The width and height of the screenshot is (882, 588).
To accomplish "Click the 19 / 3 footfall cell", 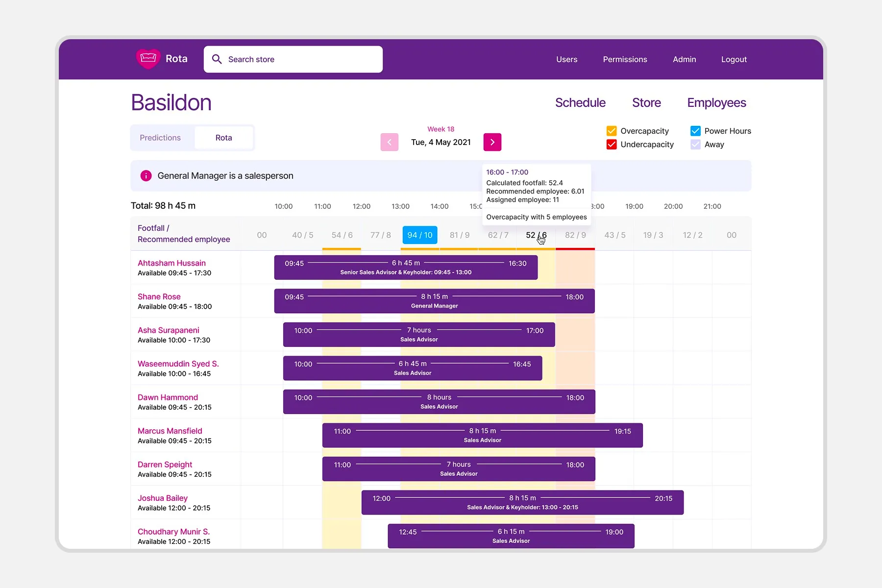I will coord(653,235).
